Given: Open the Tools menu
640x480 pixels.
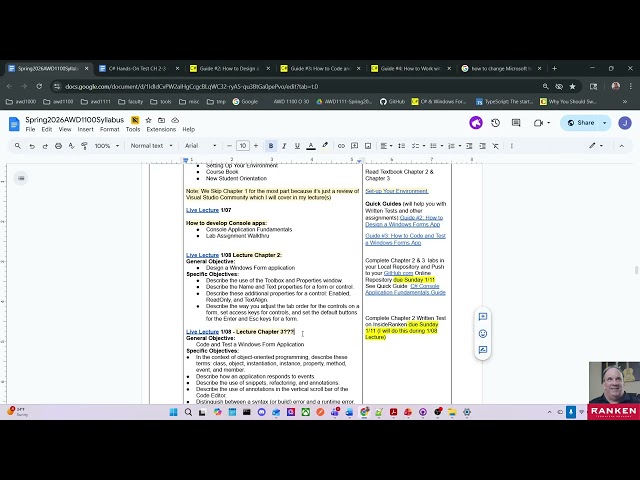Looking at the screenshot, I should pyautogui.click(x=133, y=129).
